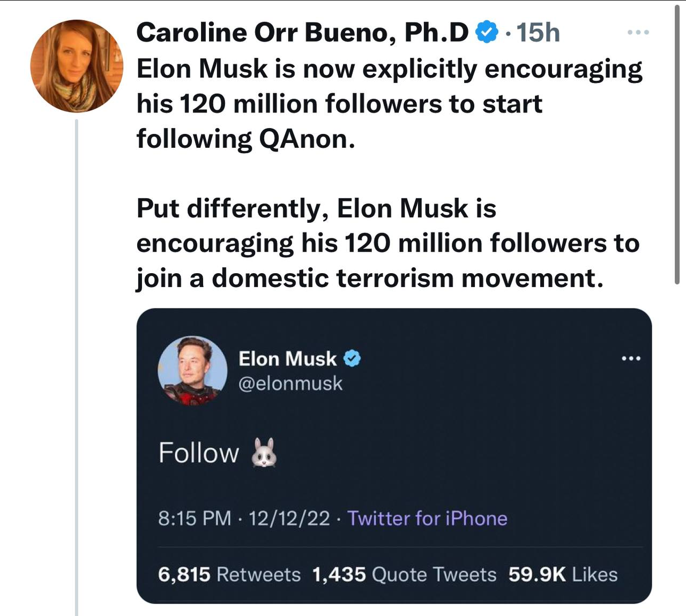Open Caroline Orr Bueno's profile picture
This screenshot has width=686, height=616.
click(x=77, y=66)
